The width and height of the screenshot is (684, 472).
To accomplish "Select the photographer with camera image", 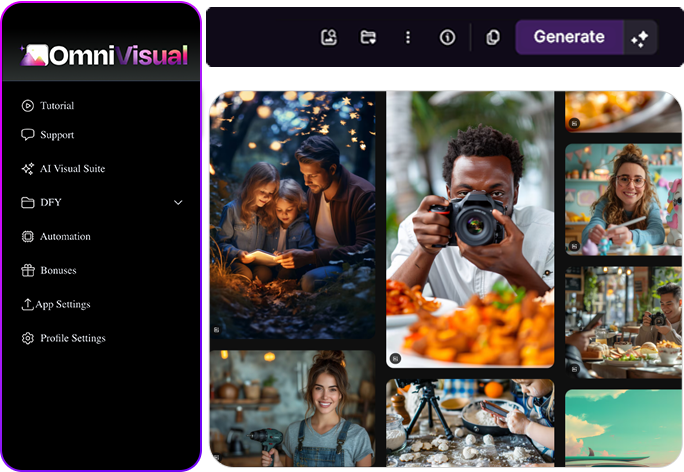I will (470, 228).
